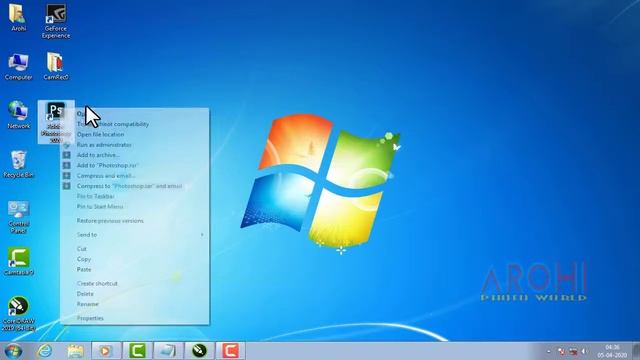
Task: Select the CamRec0 folder icon
Action: tap(56, 67)
